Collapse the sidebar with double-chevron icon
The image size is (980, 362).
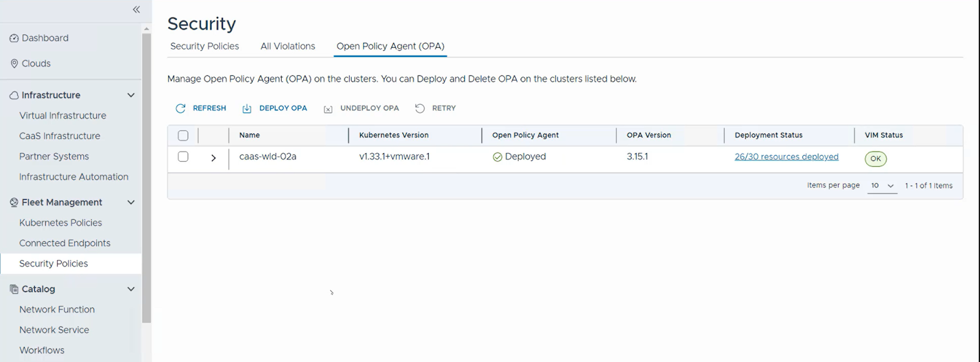(136, 9)
